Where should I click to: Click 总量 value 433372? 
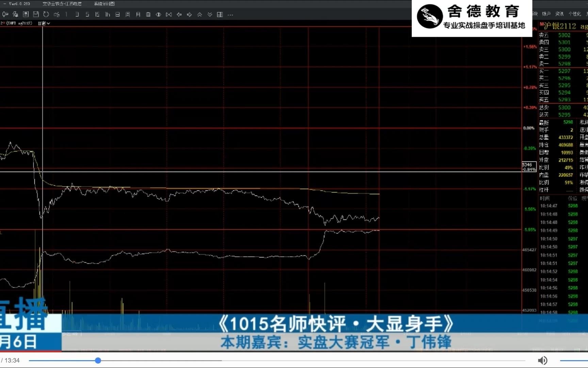(x=566, y=137)
